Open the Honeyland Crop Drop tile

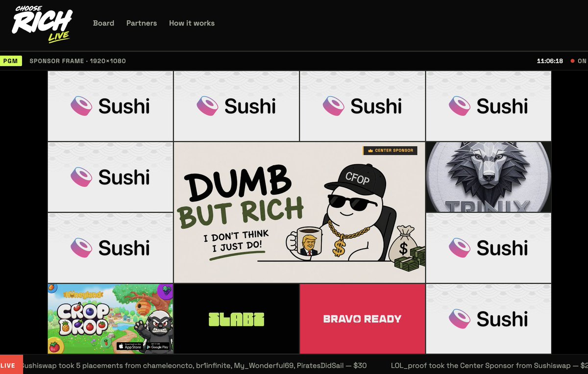[x=110, y=319]
